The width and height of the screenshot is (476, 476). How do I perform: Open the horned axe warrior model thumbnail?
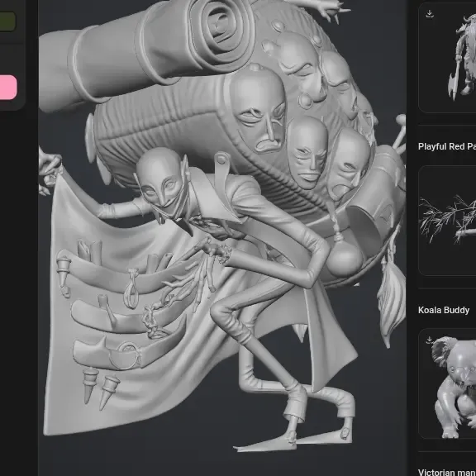click(447, 59)
